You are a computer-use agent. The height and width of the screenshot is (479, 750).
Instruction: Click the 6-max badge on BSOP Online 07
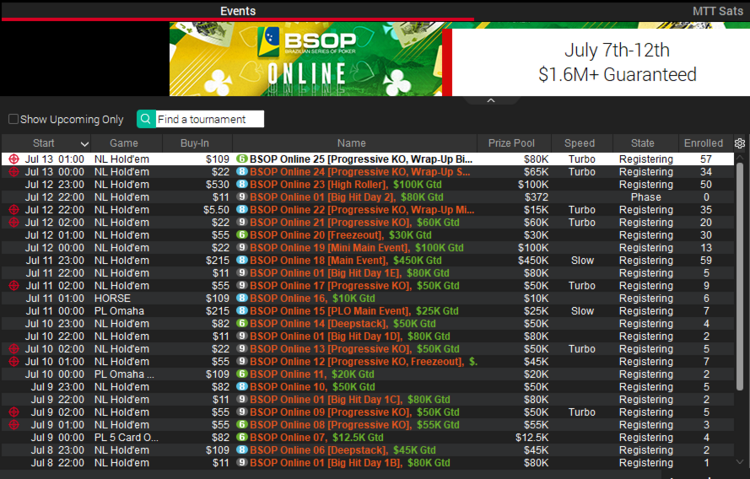click(242, 437)
